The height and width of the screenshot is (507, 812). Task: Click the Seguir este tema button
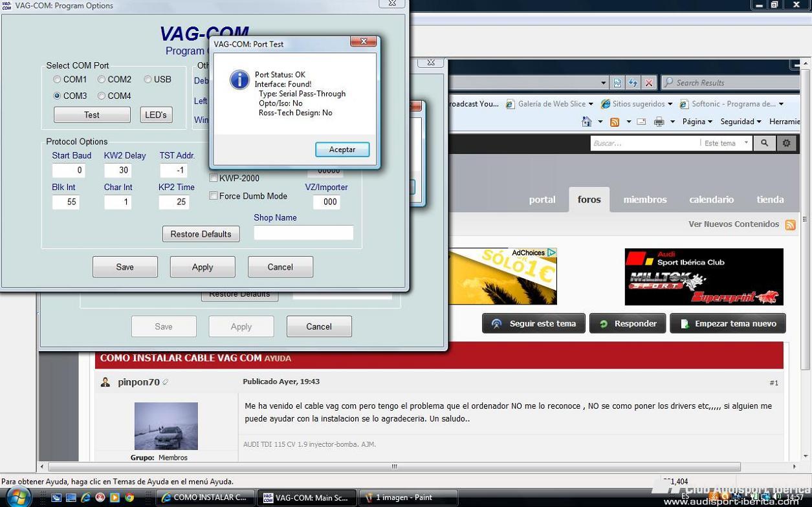[x=534, y=324]
